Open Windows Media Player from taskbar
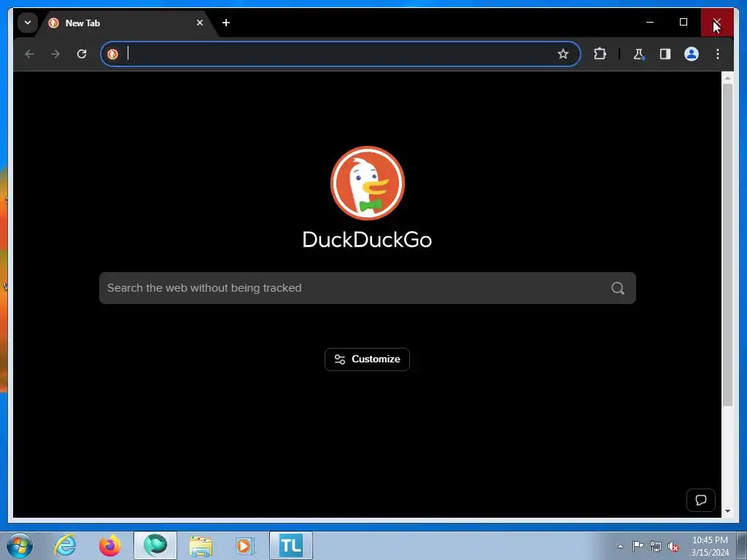Screen dimensions: 747x560 (246, 545)
